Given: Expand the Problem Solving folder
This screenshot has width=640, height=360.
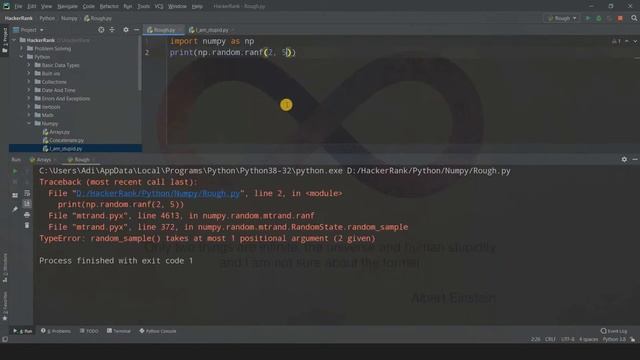Looking at the screenshot, I should [x=22, y=49].
